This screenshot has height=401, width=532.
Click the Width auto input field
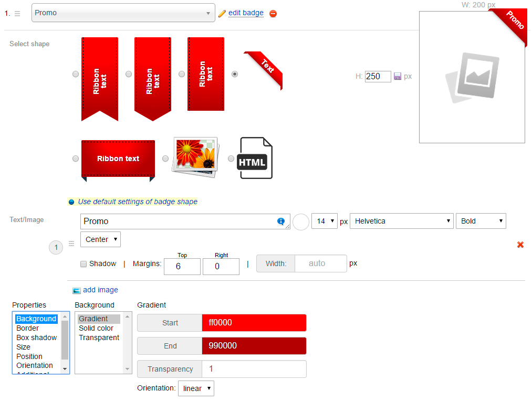(x=321, y=263)
